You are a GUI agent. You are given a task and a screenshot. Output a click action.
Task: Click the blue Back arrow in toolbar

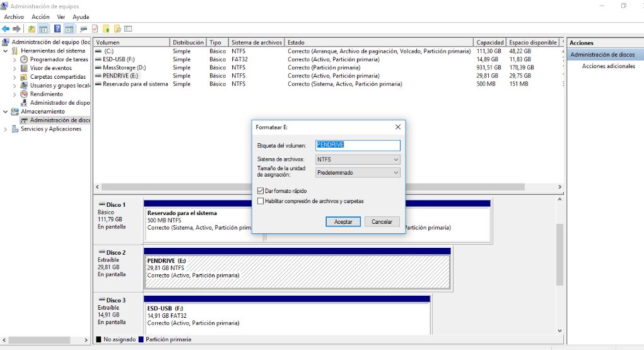tap(6, 28)
